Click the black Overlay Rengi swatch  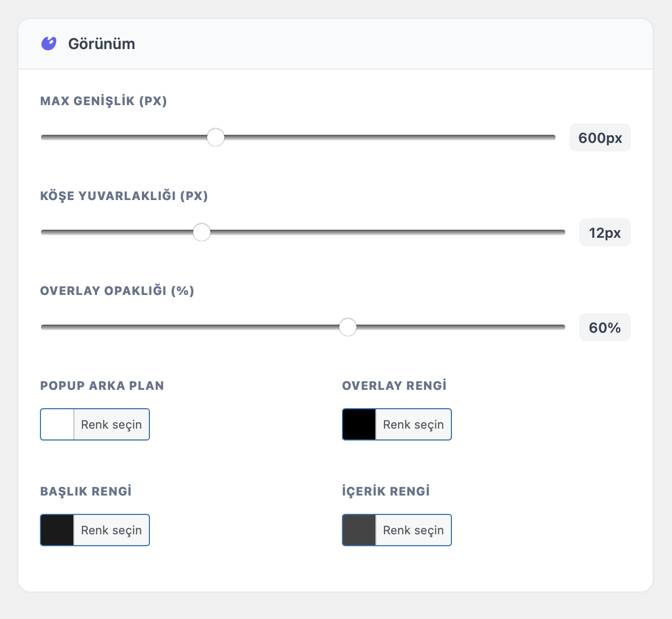click(x=359, y=424)
